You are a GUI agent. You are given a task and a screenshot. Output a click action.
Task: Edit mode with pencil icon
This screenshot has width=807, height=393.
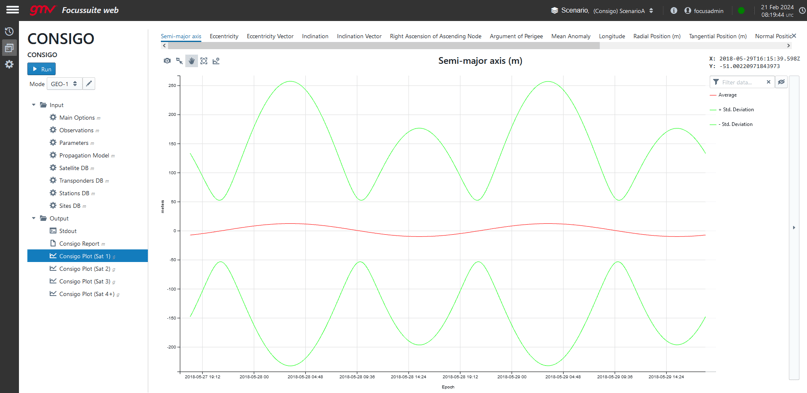click(x=89, y=83)
